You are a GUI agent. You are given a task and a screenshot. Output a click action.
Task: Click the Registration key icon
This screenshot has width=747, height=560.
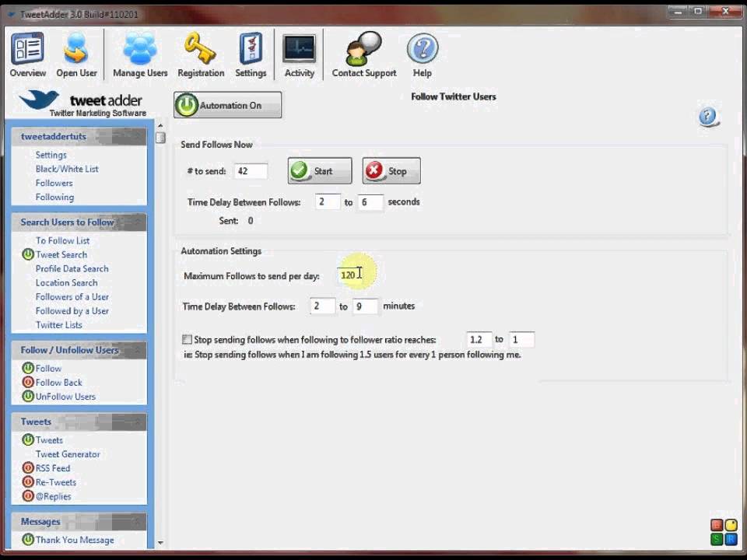coord(201,54)
